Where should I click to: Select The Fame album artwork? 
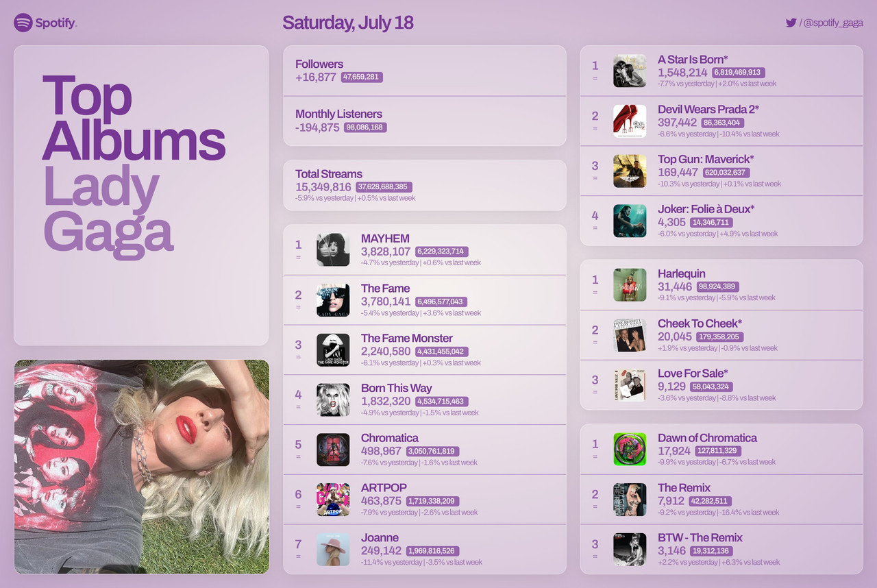[333, 299]
